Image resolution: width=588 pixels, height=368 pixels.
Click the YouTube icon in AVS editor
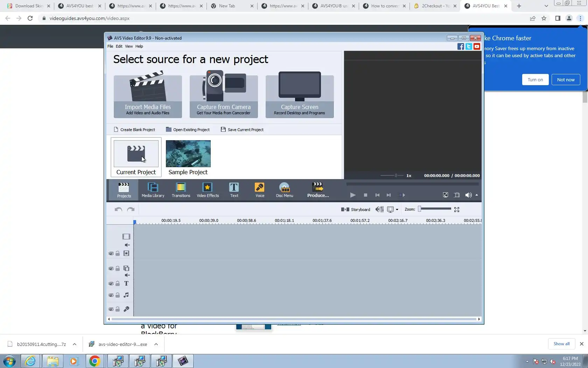[x=477, y=47]
